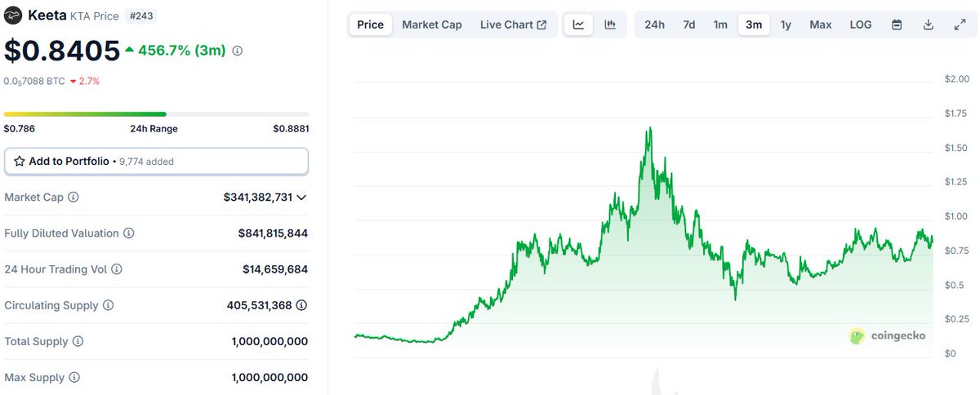Set chart range to 7d
This screenshot has width=980, height=395.
coord(689,24)
